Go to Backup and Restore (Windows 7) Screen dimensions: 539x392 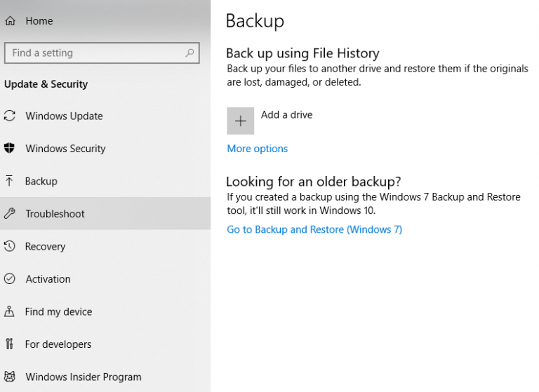[314, 229]
